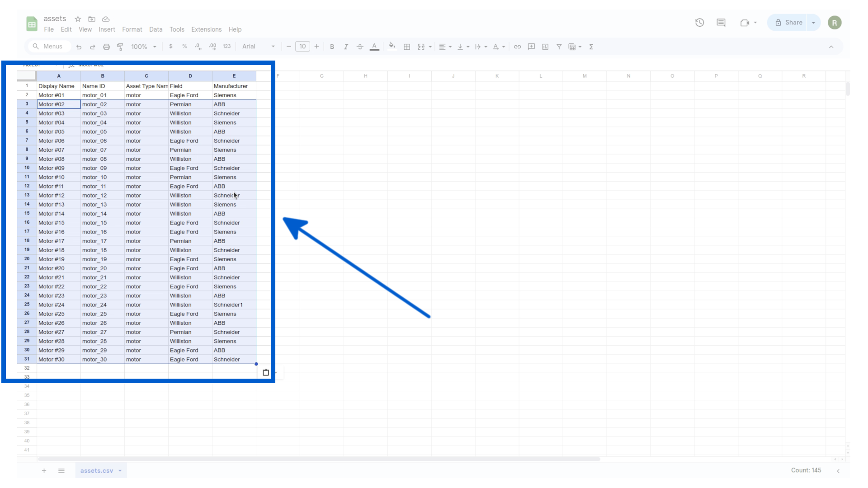Format selection as currency
Screen dimensions: 868x488
[170, 47]
